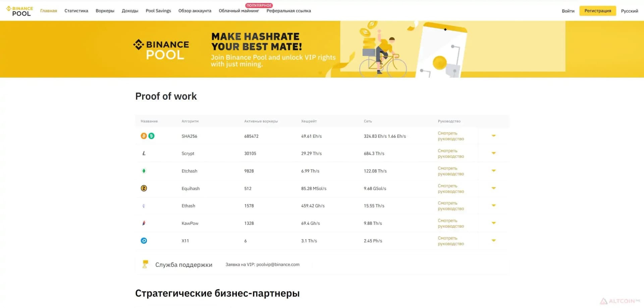This screenshot has height=308, width=644.
Task: Open the Главная menu item
Action: (49, 11)
